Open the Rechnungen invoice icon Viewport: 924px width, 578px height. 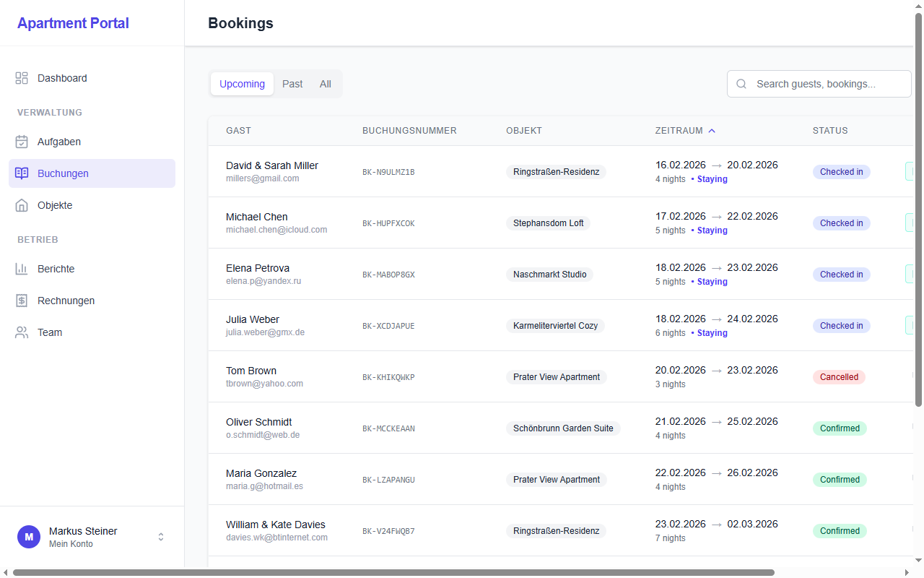pos(22,301)
